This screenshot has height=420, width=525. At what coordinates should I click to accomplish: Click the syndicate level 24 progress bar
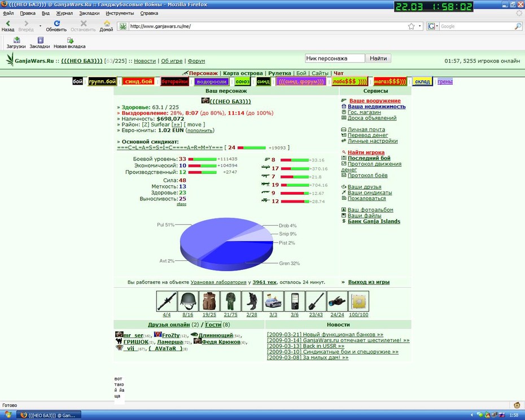pyautogui.click(x=251, y=148)
